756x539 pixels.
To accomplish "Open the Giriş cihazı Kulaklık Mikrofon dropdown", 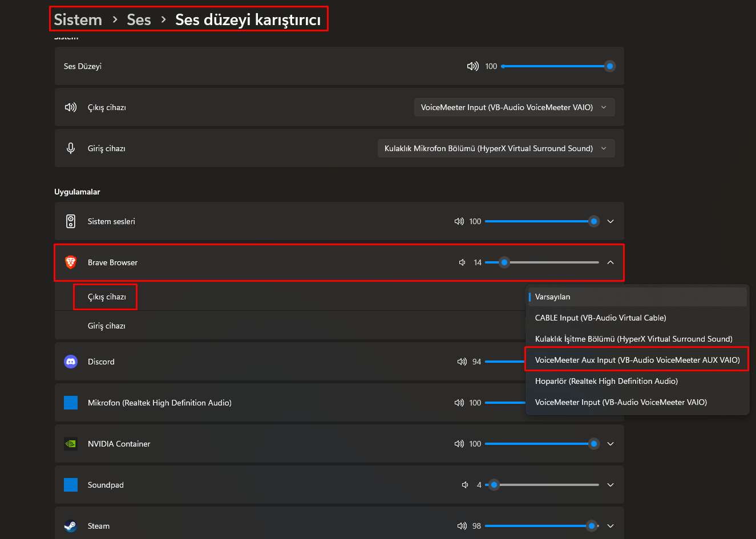I will point(496,148).
